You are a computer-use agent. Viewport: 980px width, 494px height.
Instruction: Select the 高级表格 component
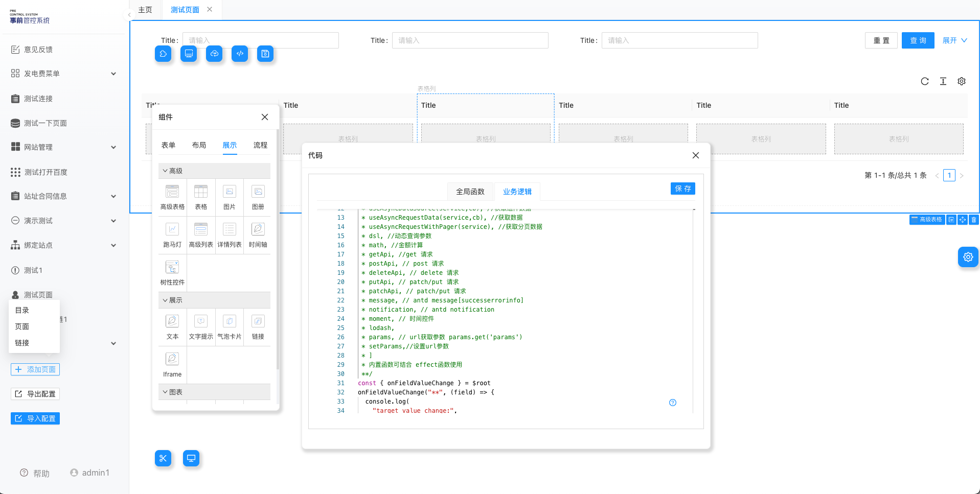coord(172,198)
